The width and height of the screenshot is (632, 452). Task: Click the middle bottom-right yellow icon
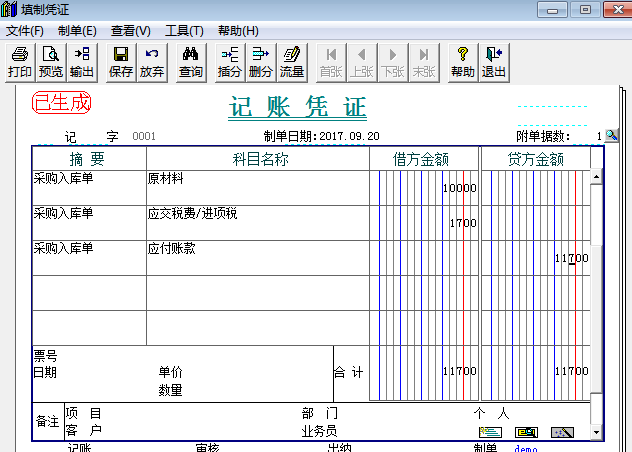point(526,432)
